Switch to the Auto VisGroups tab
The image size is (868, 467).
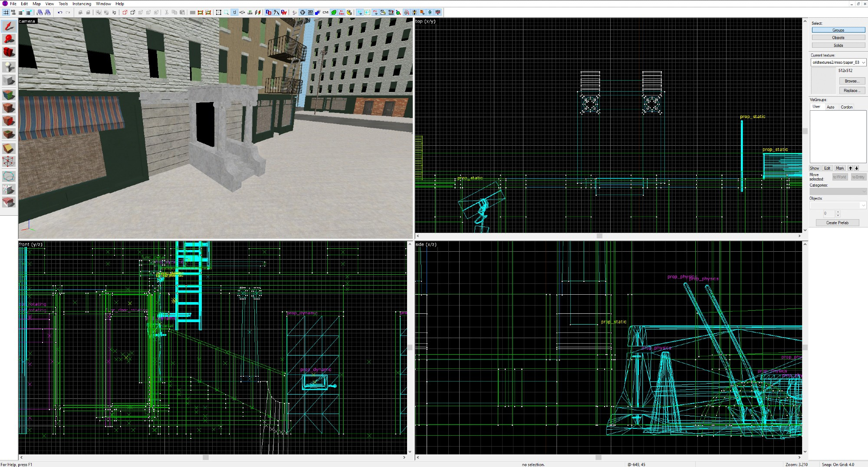[x=830, y=107]
